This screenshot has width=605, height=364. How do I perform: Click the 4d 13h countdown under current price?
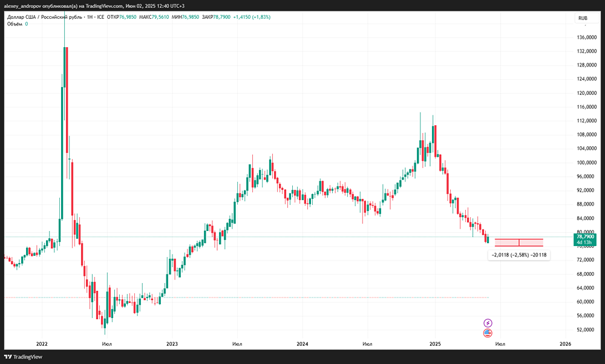[x=584, y=242]
